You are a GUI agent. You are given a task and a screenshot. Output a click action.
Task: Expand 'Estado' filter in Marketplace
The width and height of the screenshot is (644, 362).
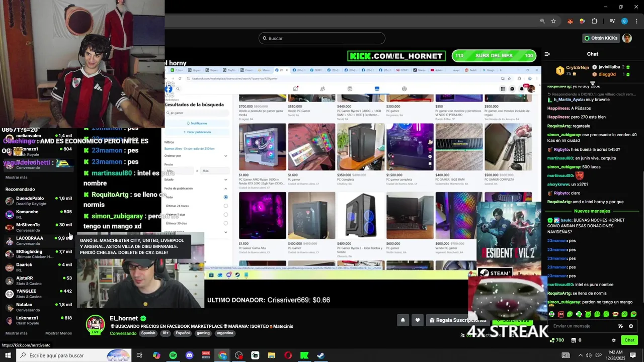pos(225,179)
